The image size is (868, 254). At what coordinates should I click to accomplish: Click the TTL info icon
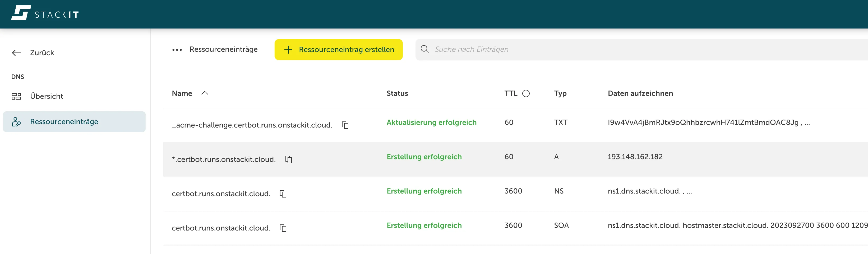(526, 93)
